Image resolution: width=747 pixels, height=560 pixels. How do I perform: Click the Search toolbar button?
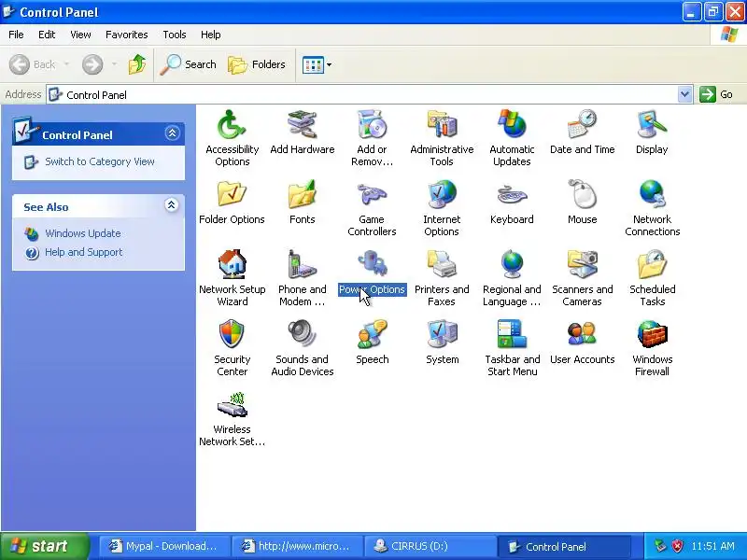189,64
